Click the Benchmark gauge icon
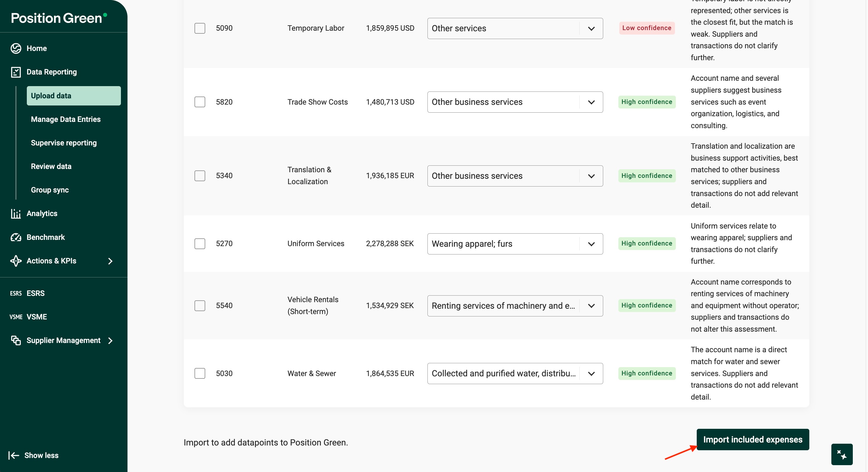 [x=16, y=237]
